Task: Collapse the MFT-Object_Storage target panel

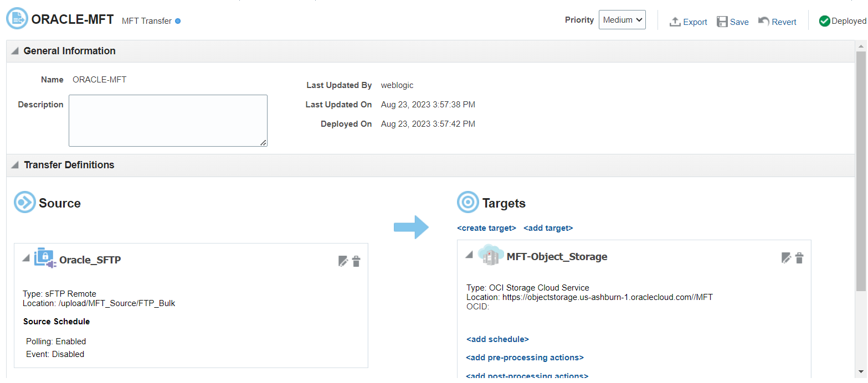Action: [x=469, y=255]
